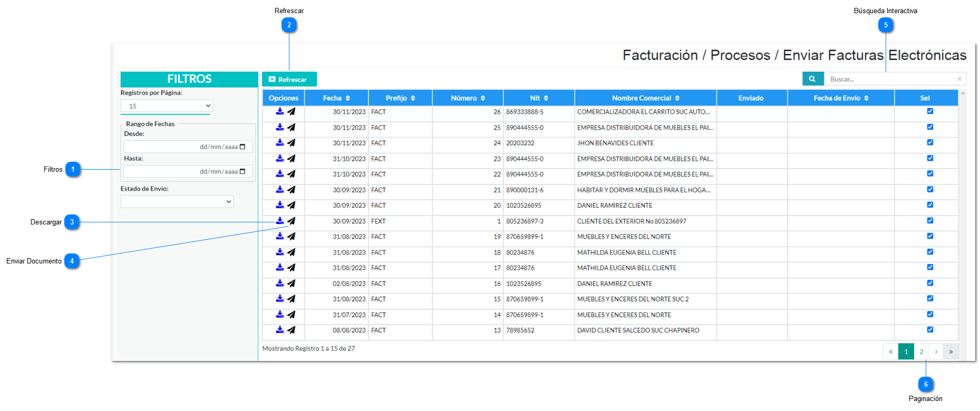This screenshot has height=411, width=980.
Task: Click the Sel column header
Action: click(925, 98)
